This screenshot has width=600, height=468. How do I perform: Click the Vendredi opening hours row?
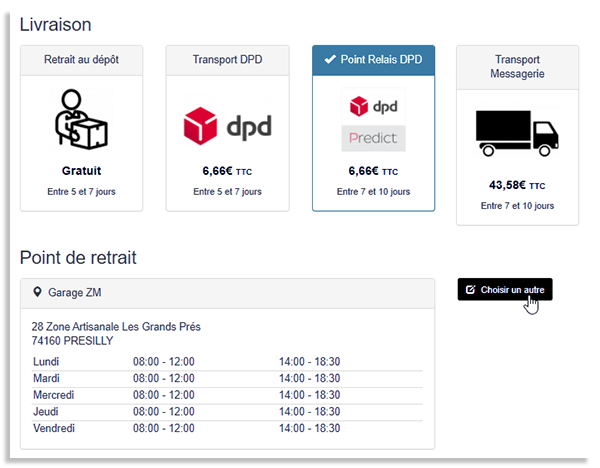point(227,429)
